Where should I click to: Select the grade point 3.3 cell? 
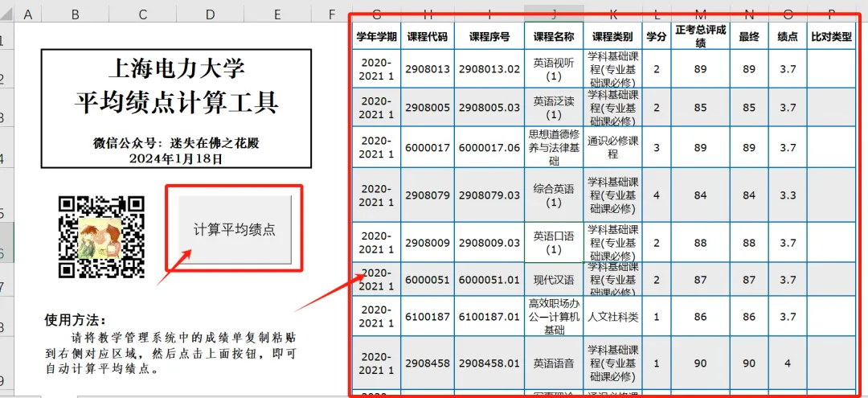[x=787, y=195]
